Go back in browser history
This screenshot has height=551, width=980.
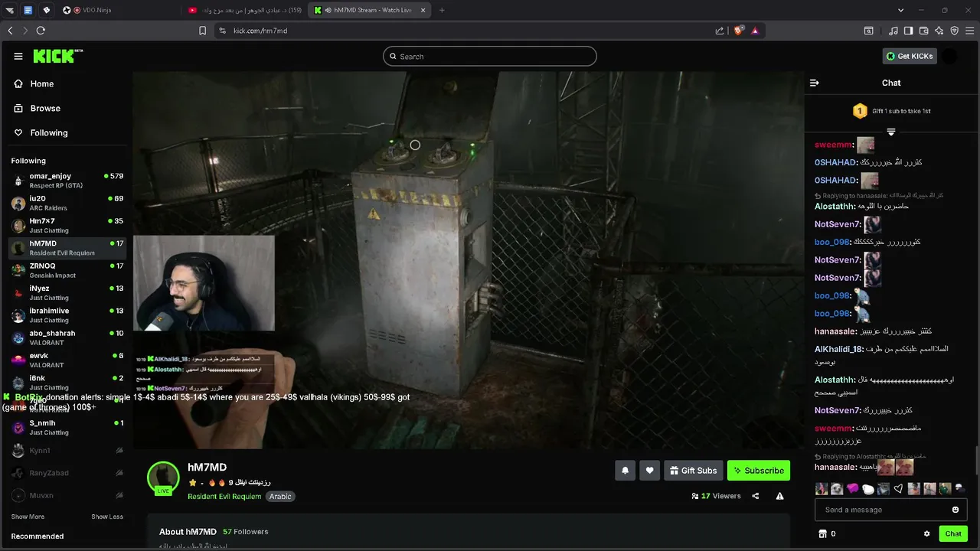click(10, 31)
